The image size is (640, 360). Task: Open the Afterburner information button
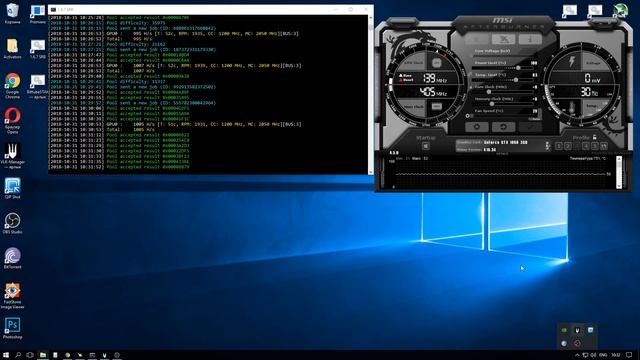pos(530,39)
